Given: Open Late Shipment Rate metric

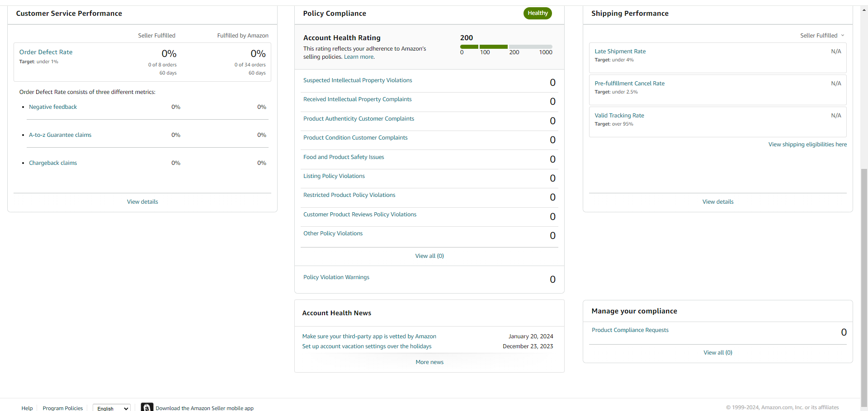Looking at the screenshot, I should [620, 51].
